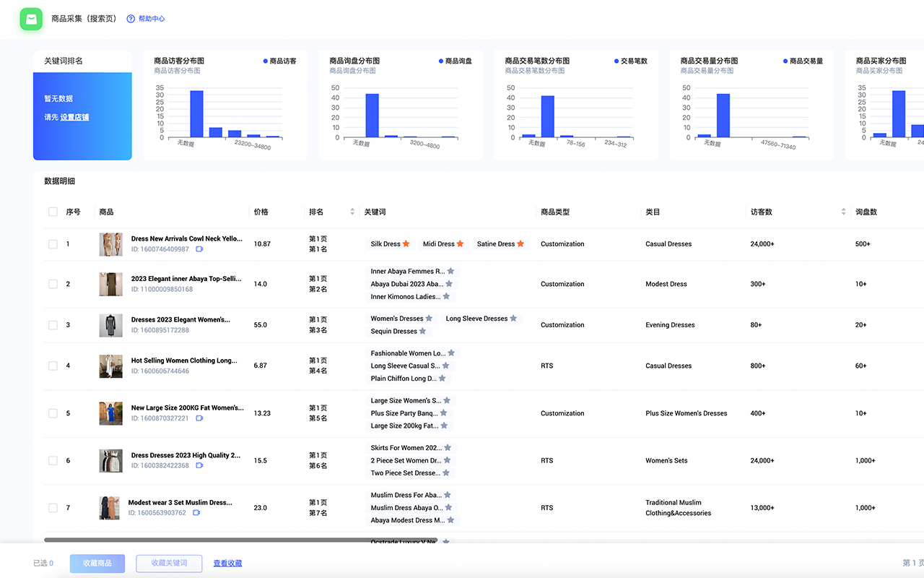Screen dimensions: 924x578
Task: Click the star for 2 Piece Set Women Dr...
Action: coord(447,460)
